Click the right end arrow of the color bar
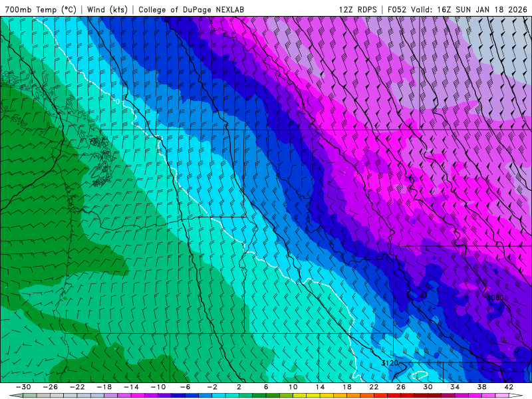The image size is (532, 399). pos(516,396)
